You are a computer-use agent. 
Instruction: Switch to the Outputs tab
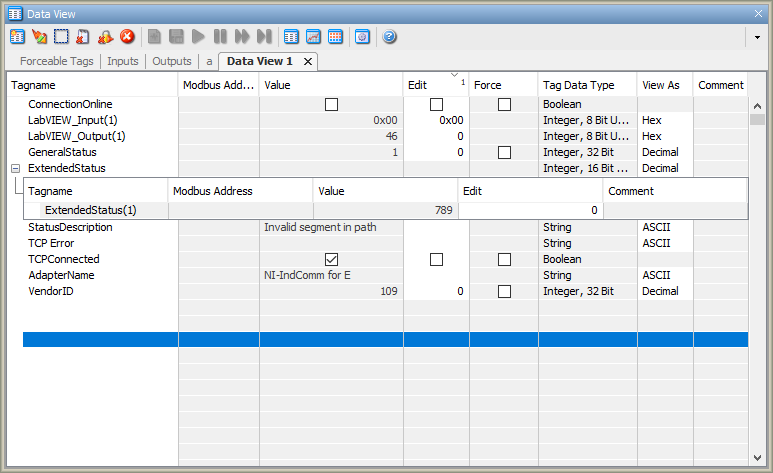[x=171, y=61]
